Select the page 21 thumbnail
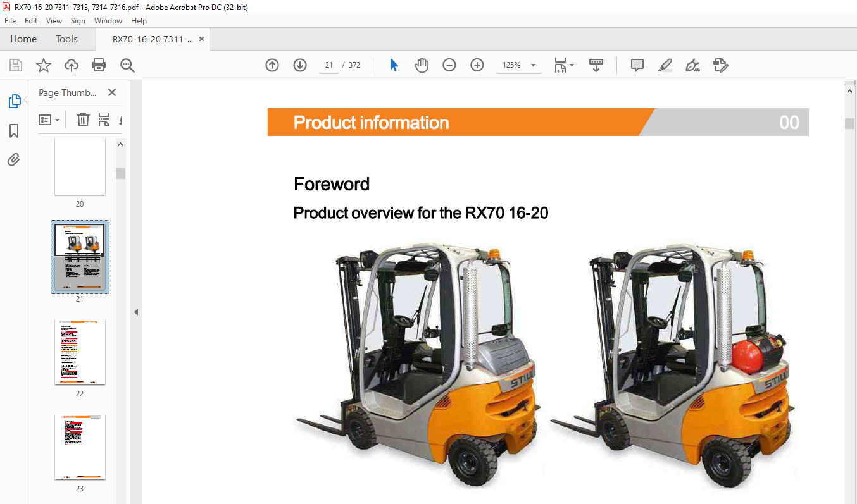 pos(80,257)
